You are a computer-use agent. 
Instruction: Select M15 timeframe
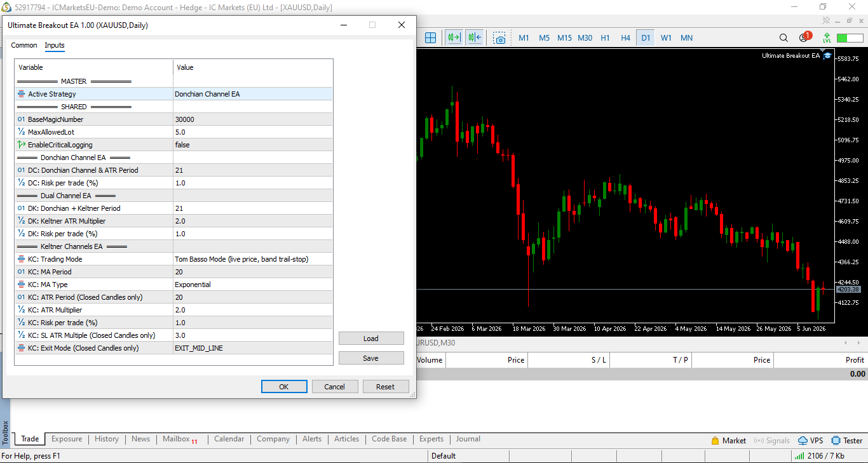[564, 38]
